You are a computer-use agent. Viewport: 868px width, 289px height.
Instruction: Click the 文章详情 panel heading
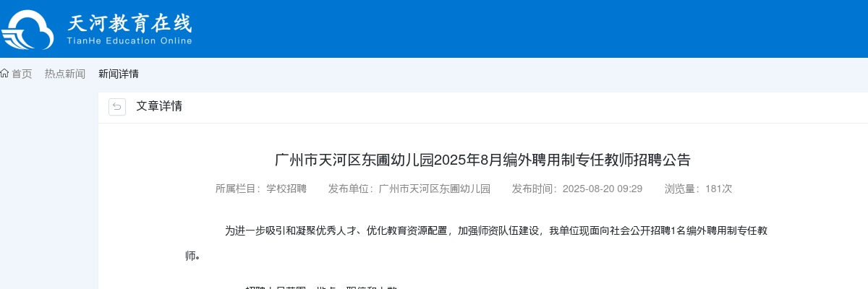point(159,106)
